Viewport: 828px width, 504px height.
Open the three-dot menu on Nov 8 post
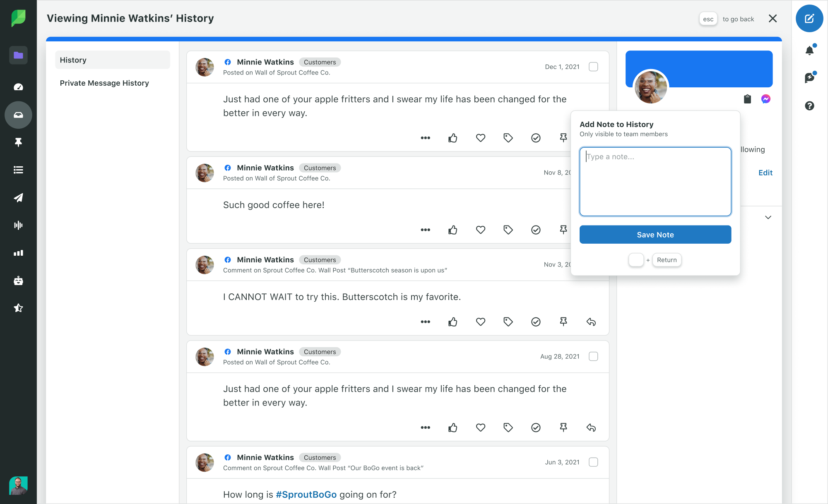425,230
